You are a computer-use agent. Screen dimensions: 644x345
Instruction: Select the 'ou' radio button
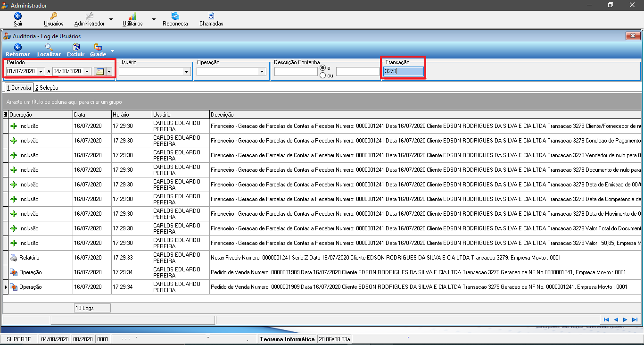(323, 75)
